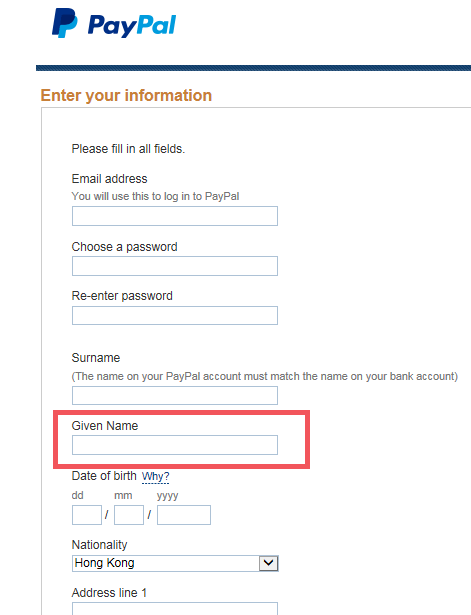The width and height of the screenshot is (471, 615).
Task: Click the yyyy birth year box
Action: (184, 515)
